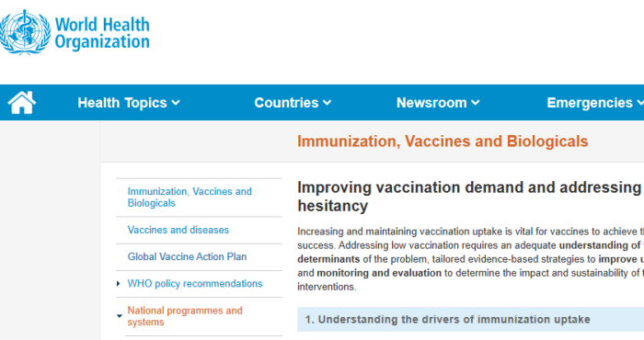The width and height of the screenshot is (644, 340).
Task: Open the Newsroom menu
Action: [x=438, y=103]
